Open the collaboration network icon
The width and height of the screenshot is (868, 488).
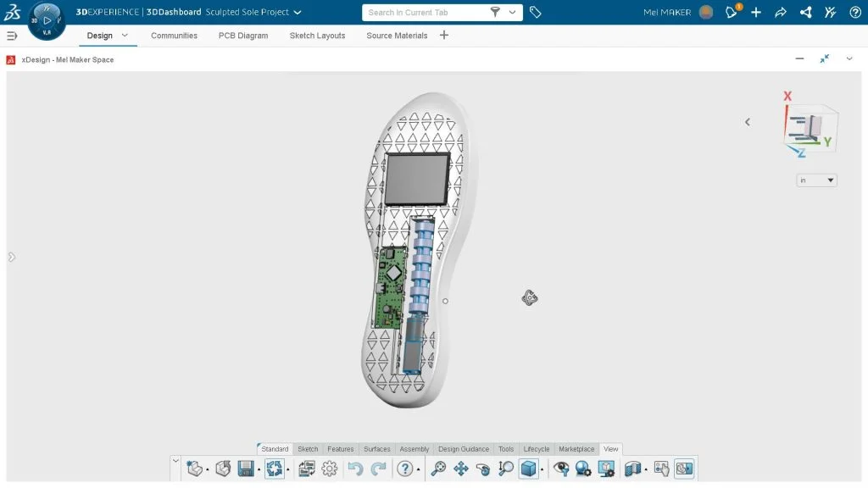click(805, 12)
